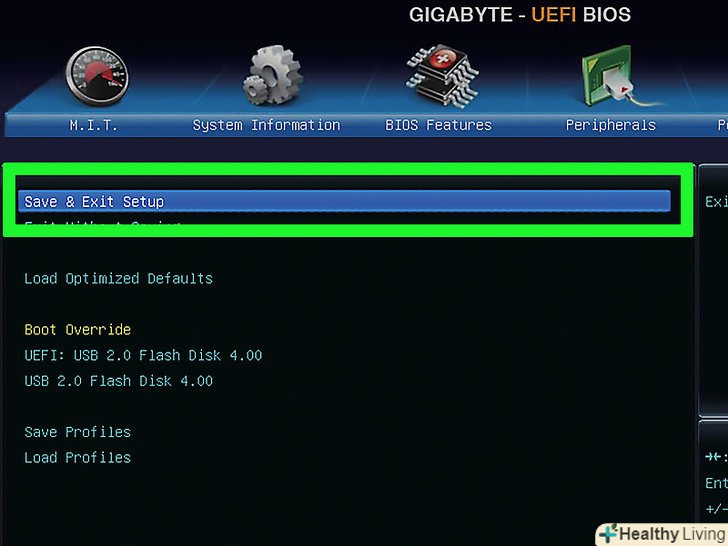Click the System Information gears icon
This screenshot has height=546, width=728.
[273, 75]
